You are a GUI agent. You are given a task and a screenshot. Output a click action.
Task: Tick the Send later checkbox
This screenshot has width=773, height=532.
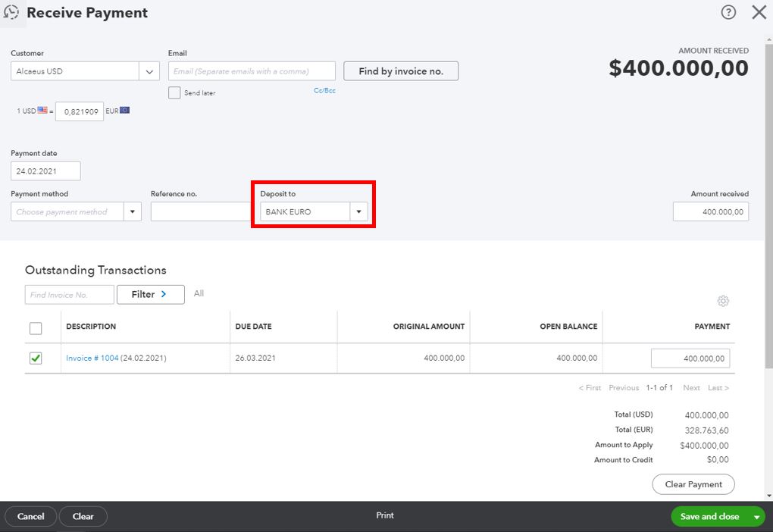click(x=174, y=92)
